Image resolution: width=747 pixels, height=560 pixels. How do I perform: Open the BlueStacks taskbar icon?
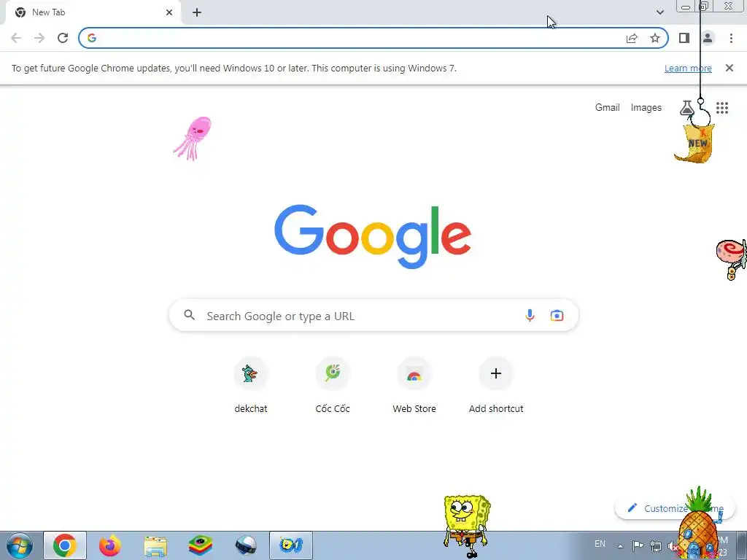[x=201, y=545]
